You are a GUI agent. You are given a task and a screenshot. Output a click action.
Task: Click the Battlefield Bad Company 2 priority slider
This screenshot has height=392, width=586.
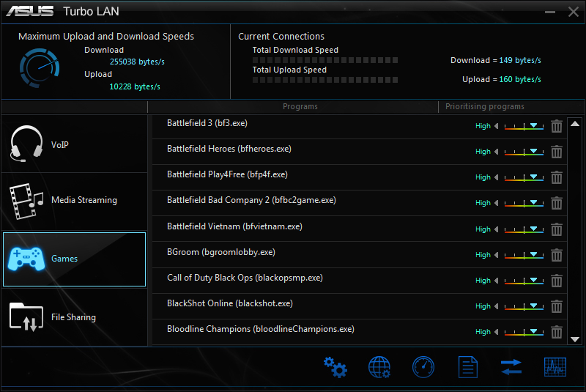click(x=524, y=203)
